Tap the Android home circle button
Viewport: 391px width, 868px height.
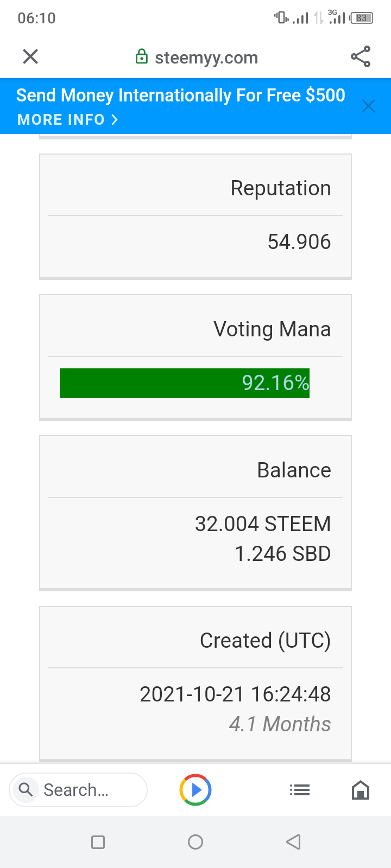pos(195,842)
